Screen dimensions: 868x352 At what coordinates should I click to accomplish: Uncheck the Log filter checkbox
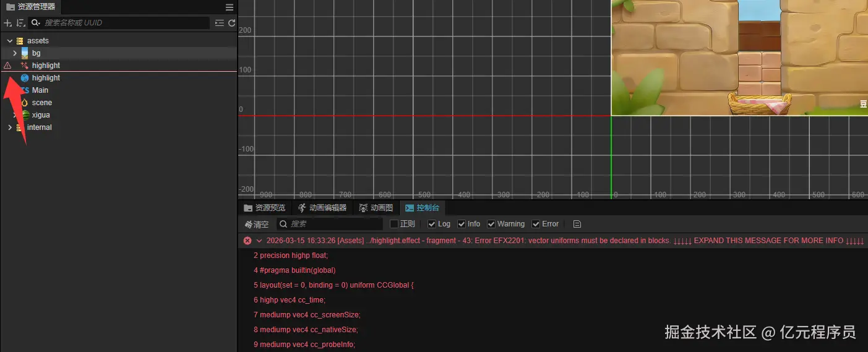[432, 224]
